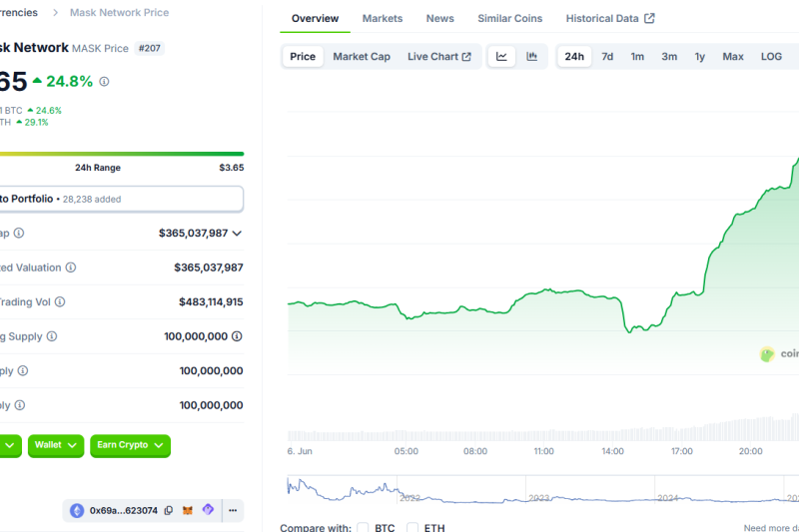
Task: Open partially visible green dropdown left of Wallet
Action: (x=10, y=445)
